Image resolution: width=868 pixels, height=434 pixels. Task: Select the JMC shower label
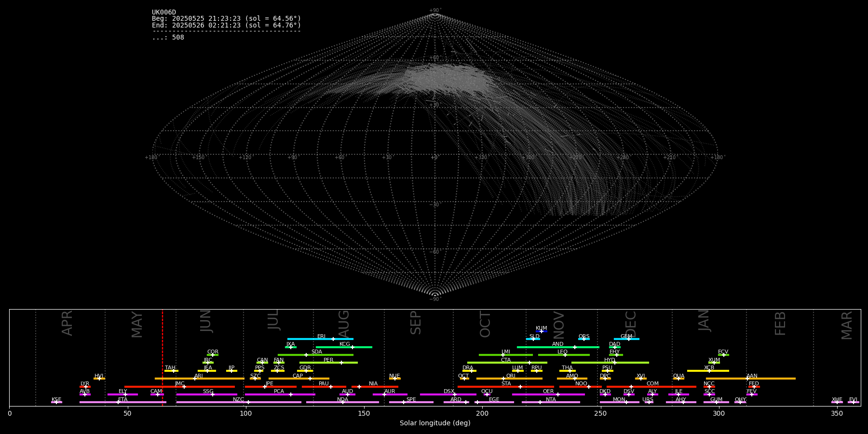point(179,384)
